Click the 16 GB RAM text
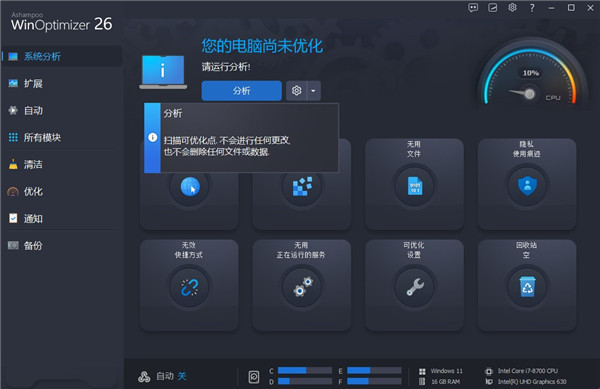Viewport: 600px width, 389px height. tap(446, 382)
